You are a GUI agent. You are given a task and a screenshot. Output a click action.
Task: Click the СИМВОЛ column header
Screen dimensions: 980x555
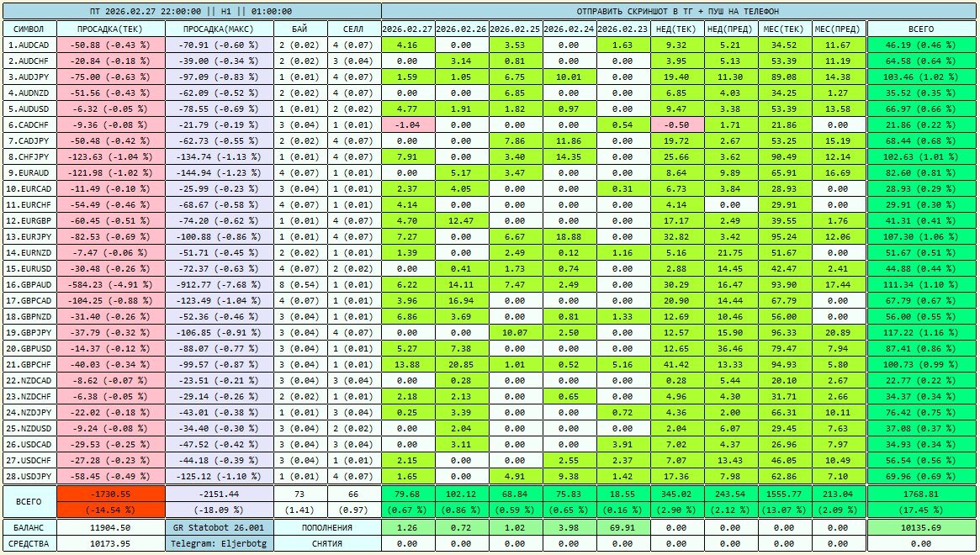click(x=29, y=29)
